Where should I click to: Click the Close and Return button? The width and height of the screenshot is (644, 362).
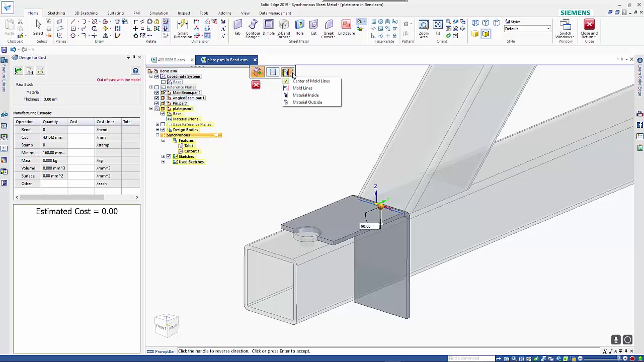[589, 29]
